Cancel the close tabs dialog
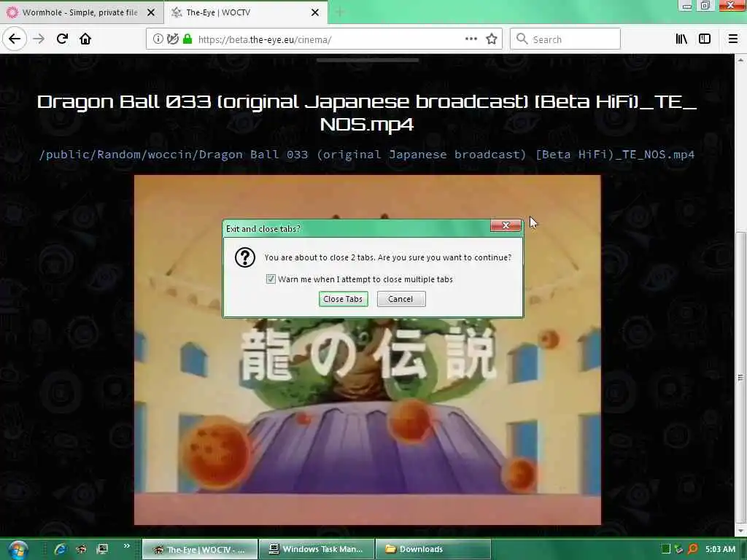Screen dimensions: 747x560 pyautogui.click(x=401, y=299)
